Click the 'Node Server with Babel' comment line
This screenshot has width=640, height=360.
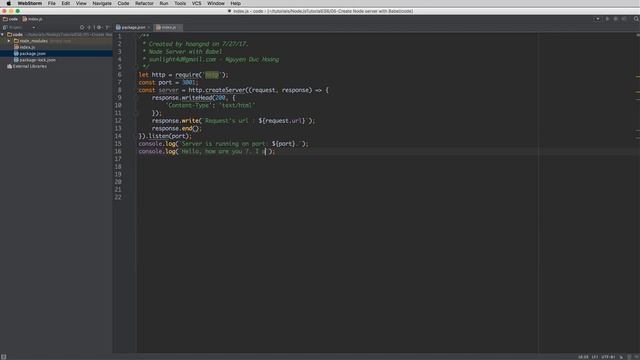pyautogui.click(x=185, y=52)
